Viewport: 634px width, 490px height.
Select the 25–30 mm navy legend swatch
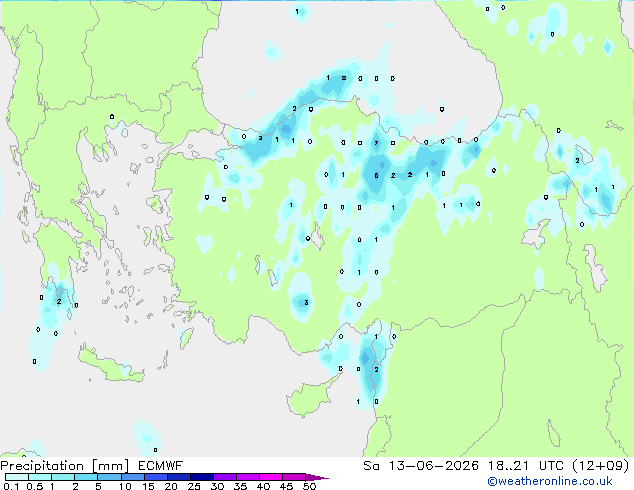pos(202,477)
